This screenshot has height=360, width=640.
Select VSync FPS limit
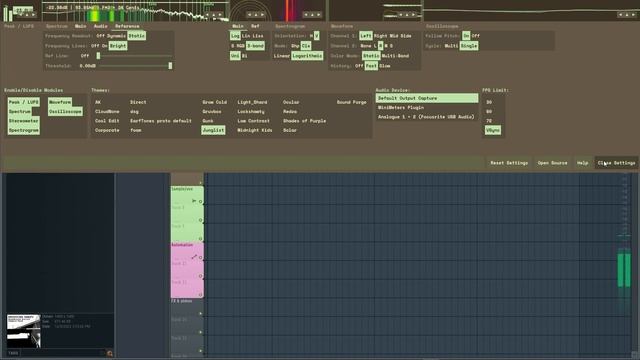(493, 130)
